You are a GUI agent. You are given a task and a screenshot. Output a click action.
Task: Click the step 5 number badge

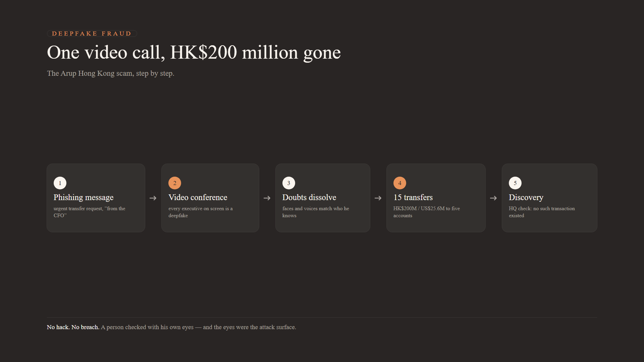point(515,183)
